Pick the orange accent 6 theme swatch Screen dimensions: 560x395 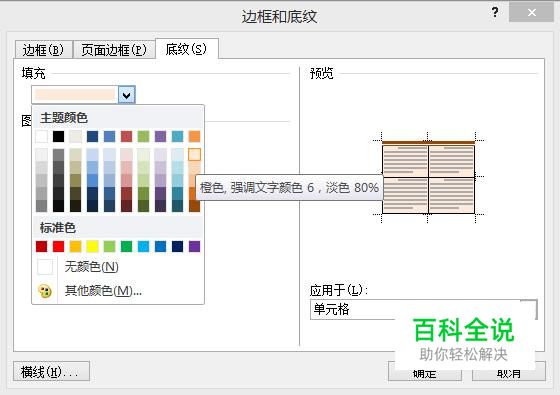click(x=194, y=136)
